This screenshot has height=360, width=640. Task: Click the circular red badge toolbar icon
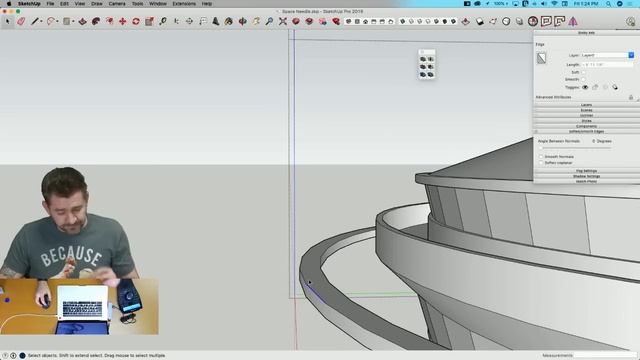coord(533,21)
